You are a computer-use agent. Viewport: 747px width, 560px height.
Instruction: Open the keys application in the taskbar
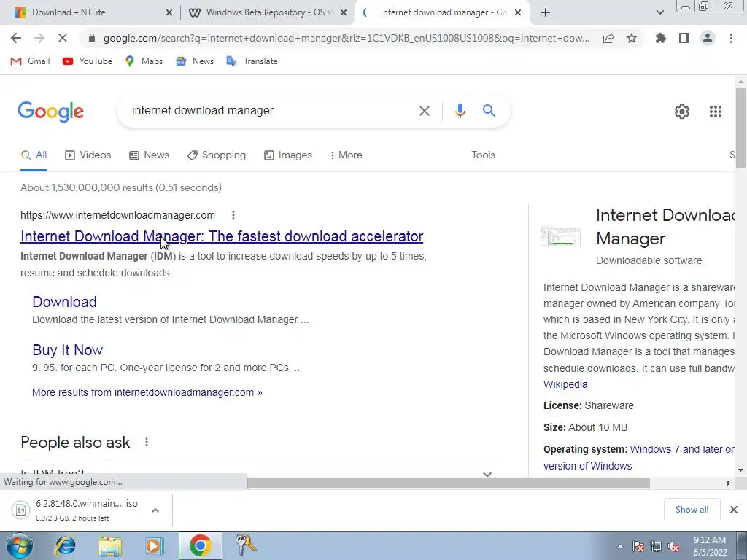(x=246, y=545)
